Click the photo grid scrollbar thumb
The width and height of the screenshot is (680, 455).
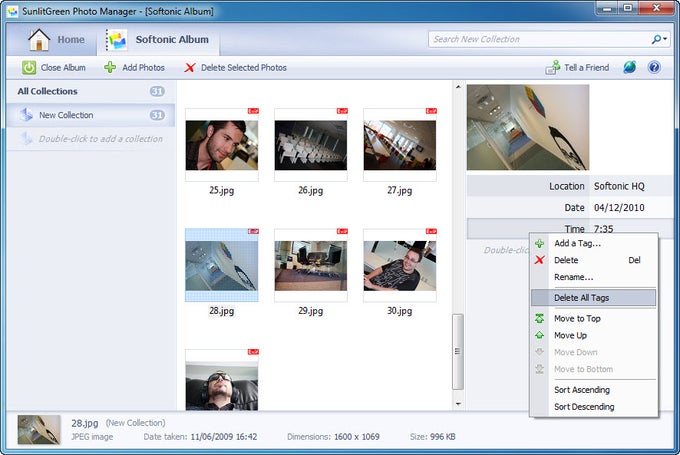(x=458, y=351)
